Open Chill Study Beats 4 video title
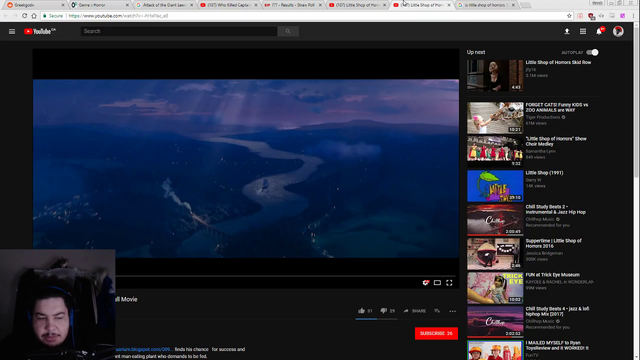This screenshot has width=640, height=360. click(557, 311)
